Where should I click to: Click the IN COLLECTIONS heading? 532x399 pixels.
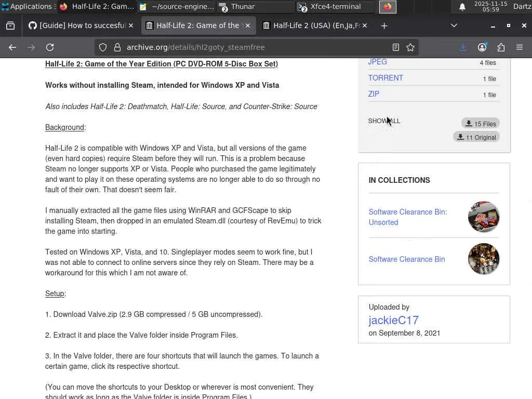[x=400, y=180]
